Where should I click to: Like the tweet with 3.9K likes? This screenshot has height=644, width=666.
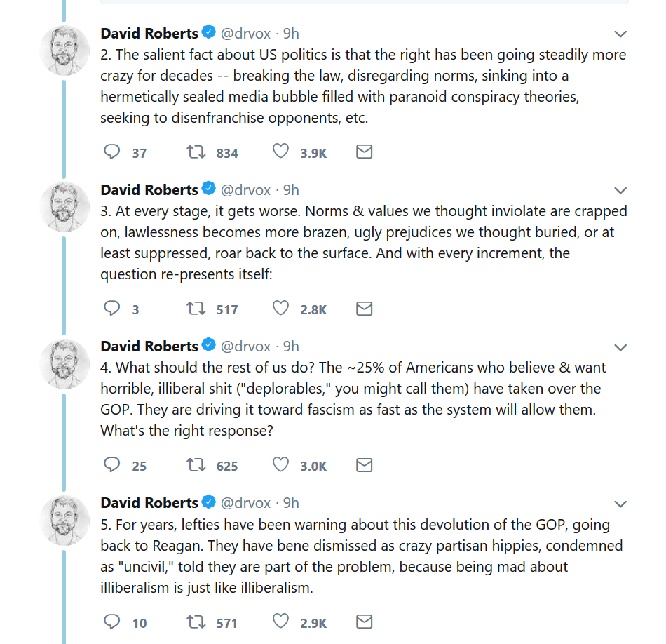(280, 152)
